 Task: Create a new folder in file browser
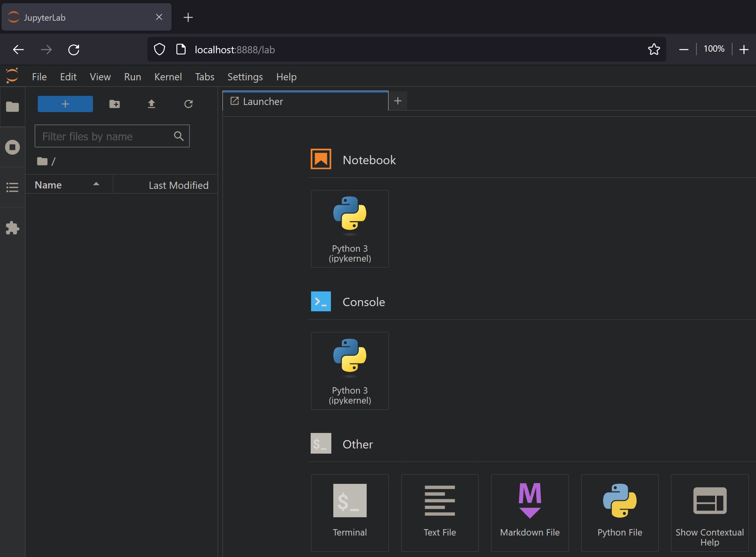coord(114,104)
